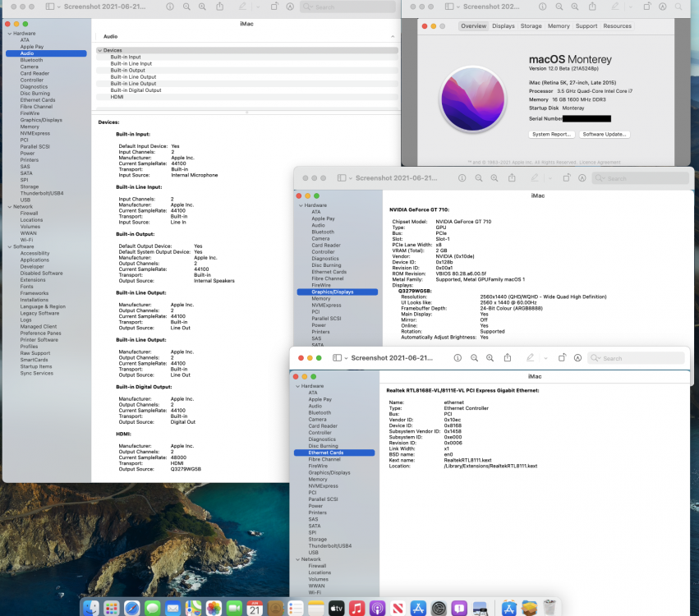Collapse Software section in Audio report sidebar
699x616 pixels.
[x=10, y=246]
